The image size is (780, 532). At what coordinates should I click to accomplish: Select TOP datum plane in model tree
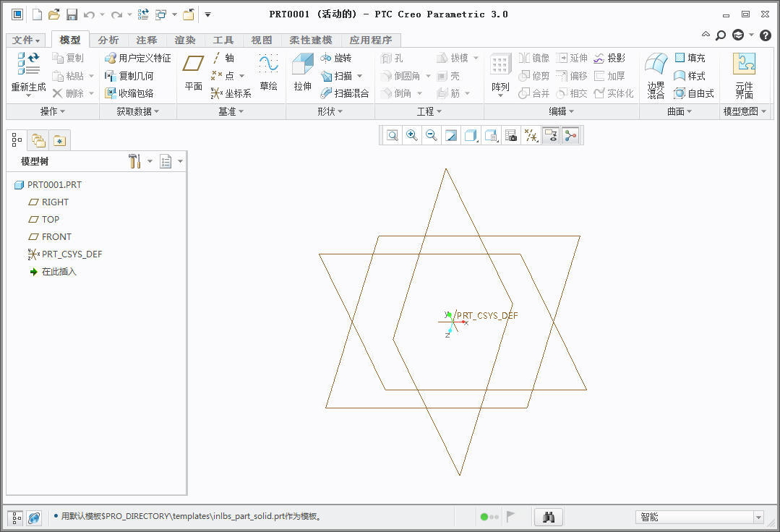click(x=44, y=219)
